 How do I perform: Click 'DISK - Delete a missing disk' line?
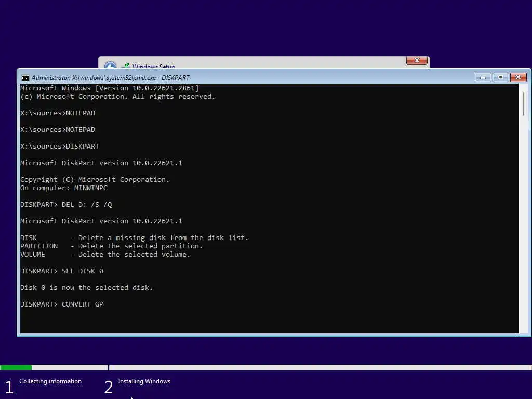[135, 238]
